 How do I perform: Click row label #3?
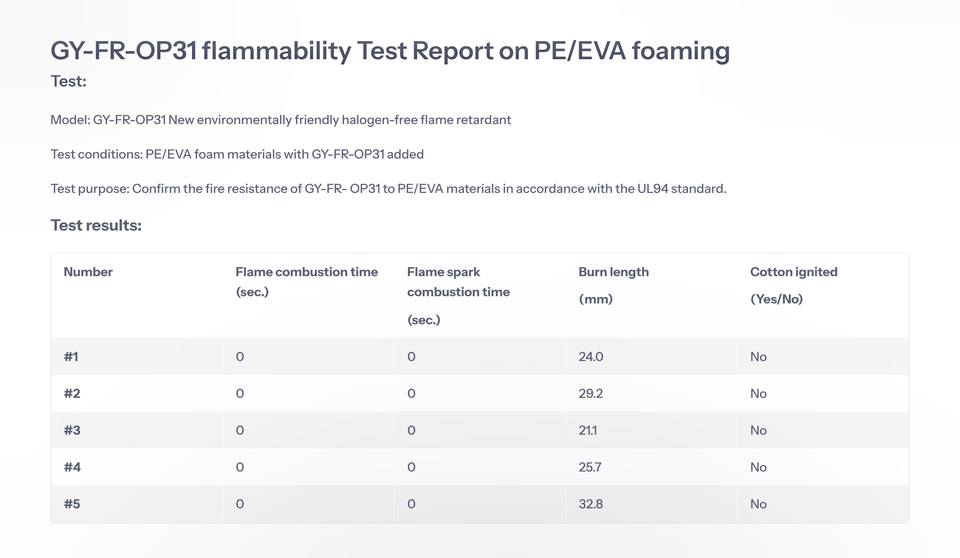pyautogui.click(x=72, y=431)
